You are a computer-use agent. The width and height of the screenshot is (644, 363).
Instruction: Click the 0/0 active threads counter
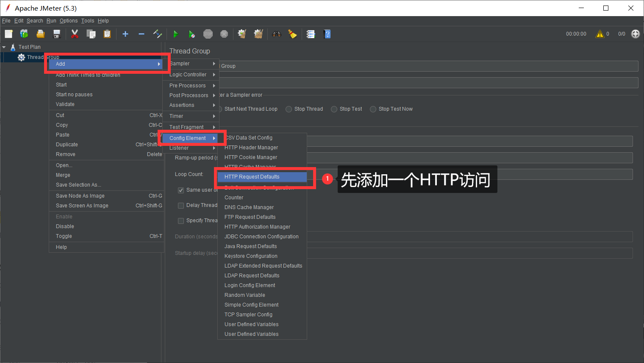622,34
